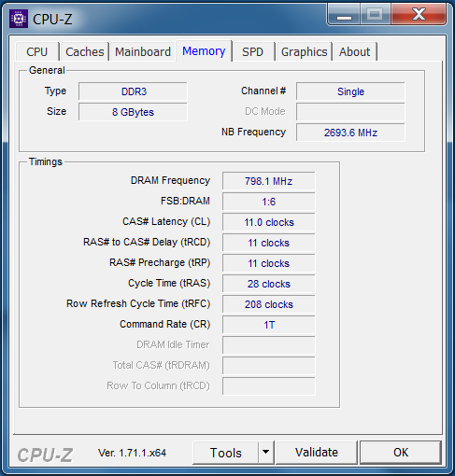Click the empty DRAM Idle Timer field
Image resolution: width=455 pixels, height=476 pixels.
269,345
